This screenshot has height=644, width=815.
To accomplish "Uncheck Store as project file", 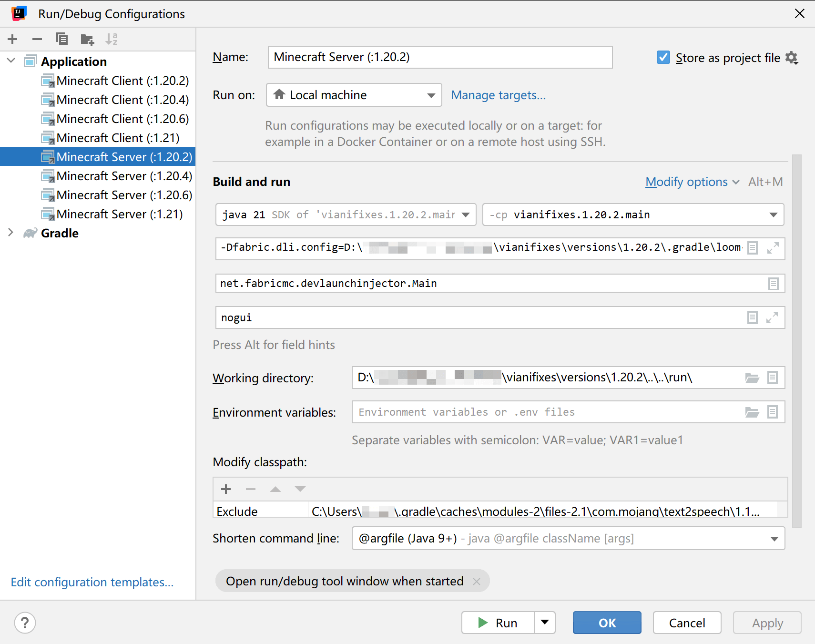I will [663, 58].
